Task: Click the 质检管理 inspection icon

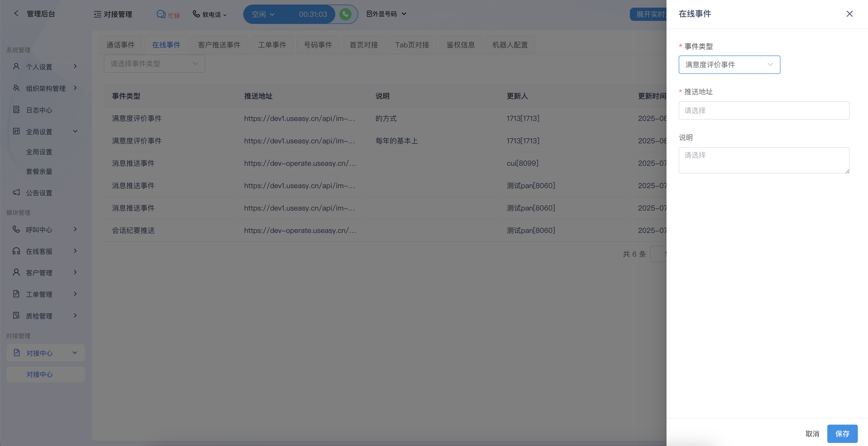Action: (x=16, y=315)
